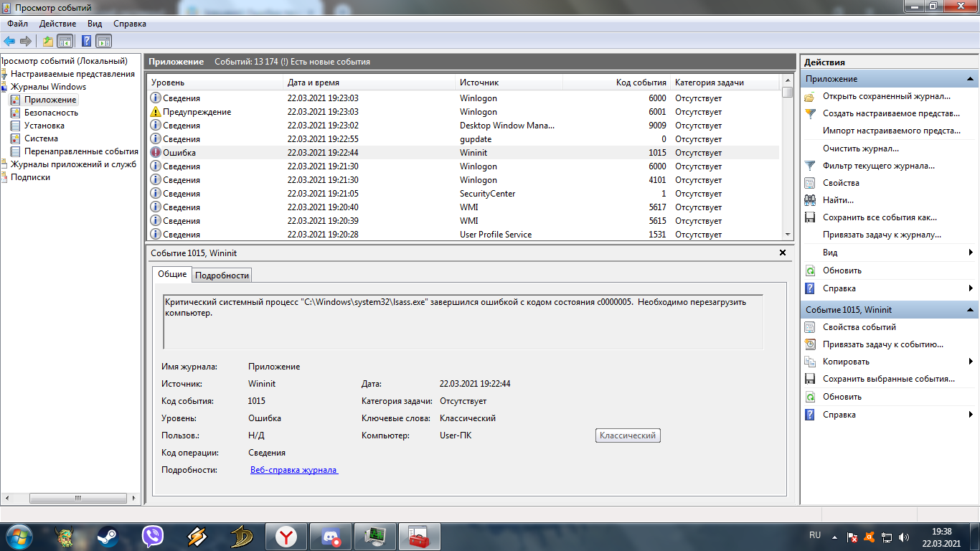Click the blue Help question-mark toolbar icon
The height and width of the screenshot is (551, 980).
tap(87, 41)
